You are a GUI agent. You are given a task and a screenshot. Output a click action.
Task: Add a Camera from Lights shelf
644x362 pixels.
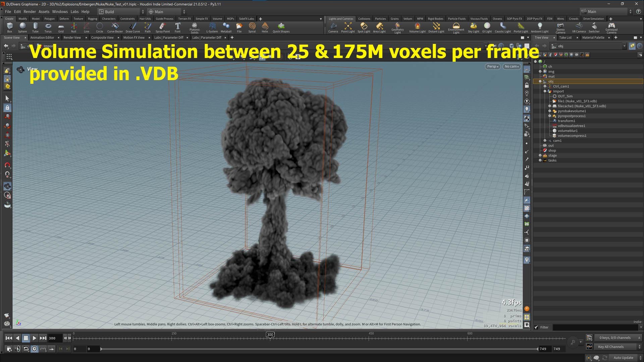click(x=333, y=27)
